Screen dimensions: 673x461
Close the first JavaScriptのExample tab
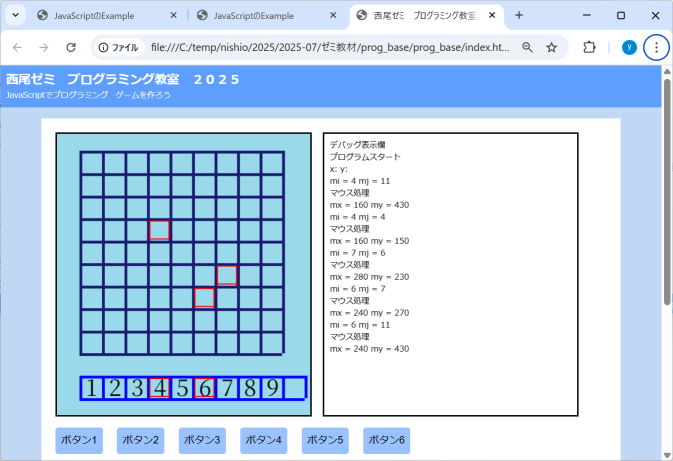(173, 15)
